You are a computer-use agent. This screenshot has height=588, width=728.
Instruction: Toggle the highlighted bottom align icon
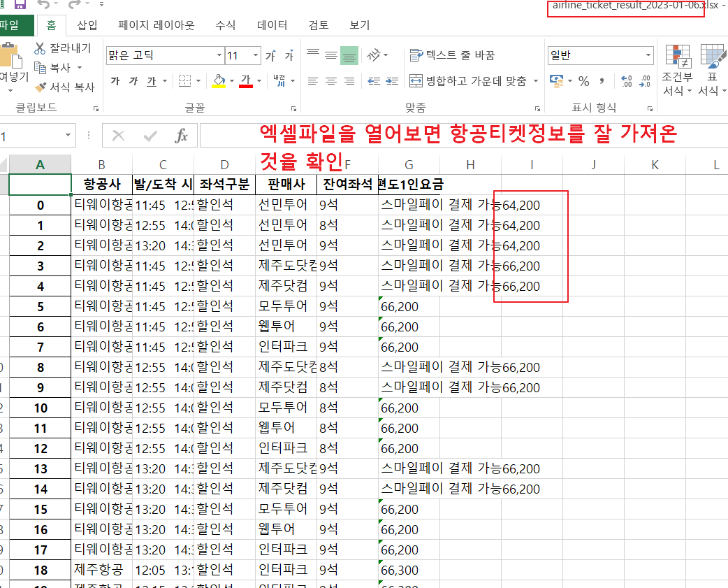[349, 55]
